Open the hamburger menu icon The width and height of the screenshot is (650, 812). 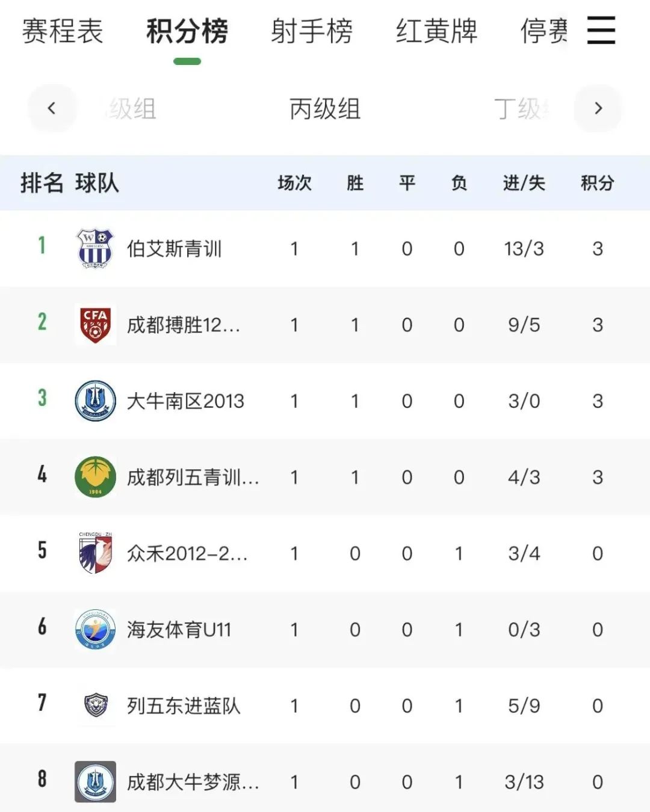click(601, 30)
